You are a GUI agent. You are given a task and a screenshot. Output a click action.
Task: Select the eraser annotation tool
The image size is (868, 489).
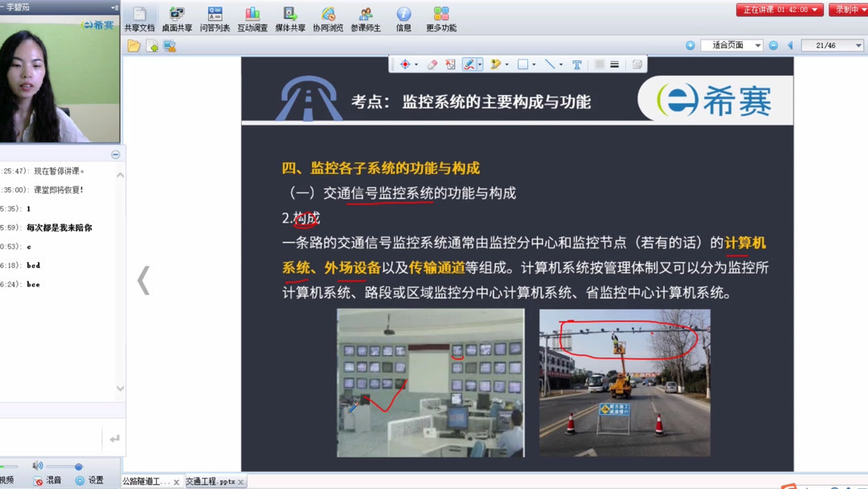[432, 64]
